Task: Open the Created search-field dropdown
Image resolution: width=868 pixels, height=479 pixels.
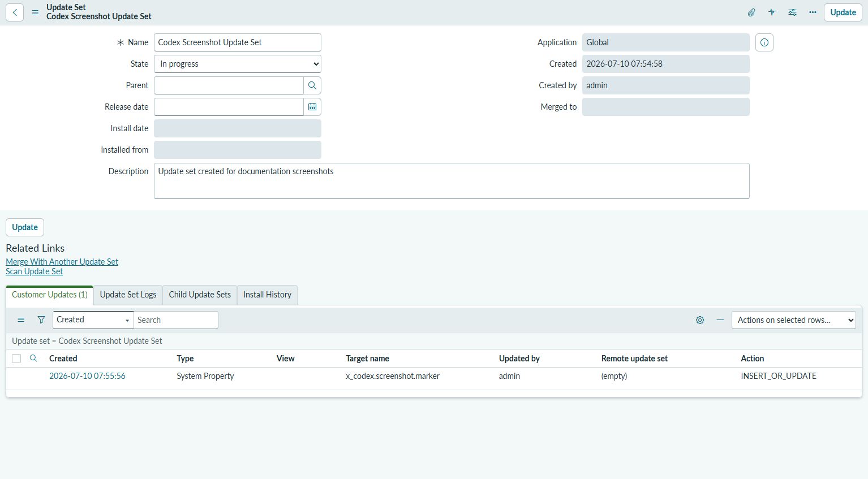Action: click(93, 320)
